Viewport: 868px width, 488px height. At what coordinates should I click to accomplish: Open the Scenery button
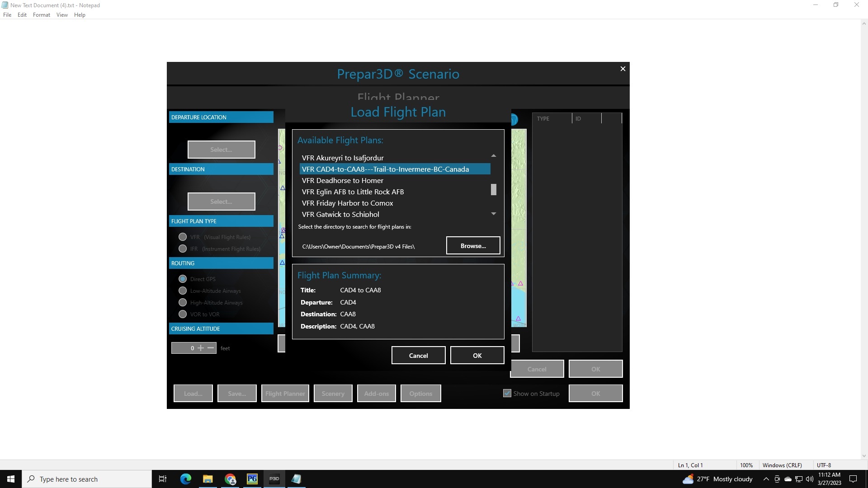(x=333, y=394)
